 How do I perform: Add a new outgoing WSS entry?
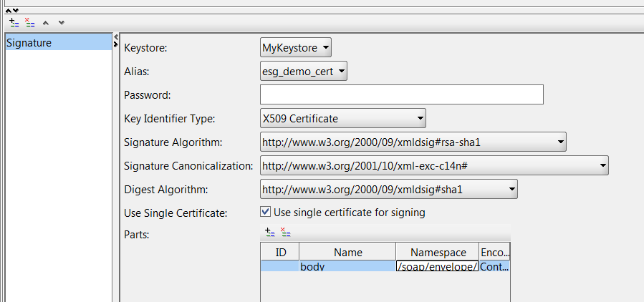pos(14,22)
